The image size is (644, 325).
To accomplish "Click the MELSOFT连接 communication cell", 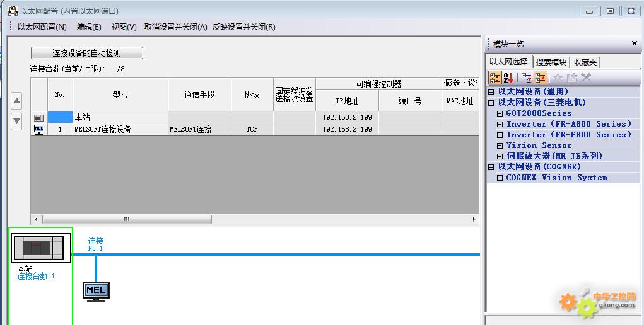I will click(199, 129).
